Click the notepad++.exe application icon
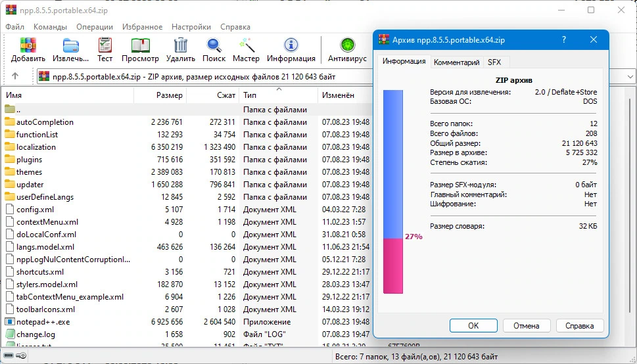Screen dimensions: 637x364 point(10,322)
